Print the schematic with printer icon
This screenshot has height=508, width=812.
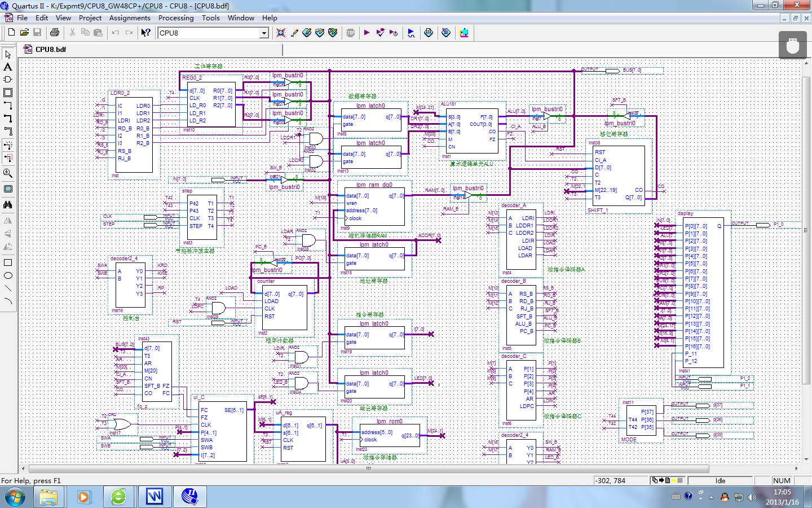click(x=55, y=33)
